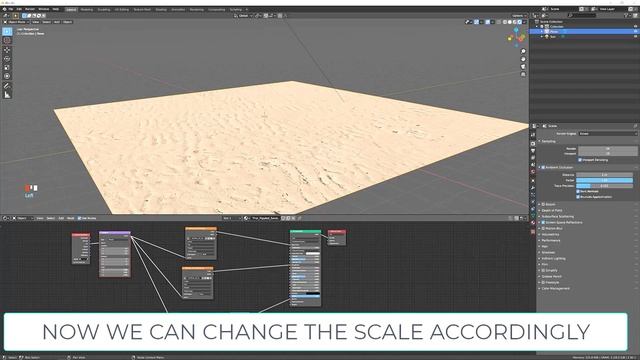
Task: Switch perspective/orthographic with grid gizmo
Action: 523,74
